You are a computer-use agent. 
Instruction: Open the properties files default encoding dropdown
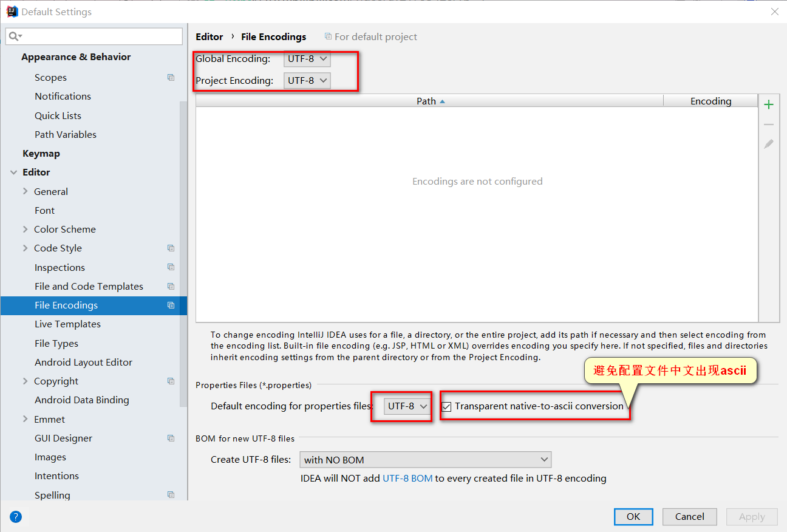click(407, 406)
